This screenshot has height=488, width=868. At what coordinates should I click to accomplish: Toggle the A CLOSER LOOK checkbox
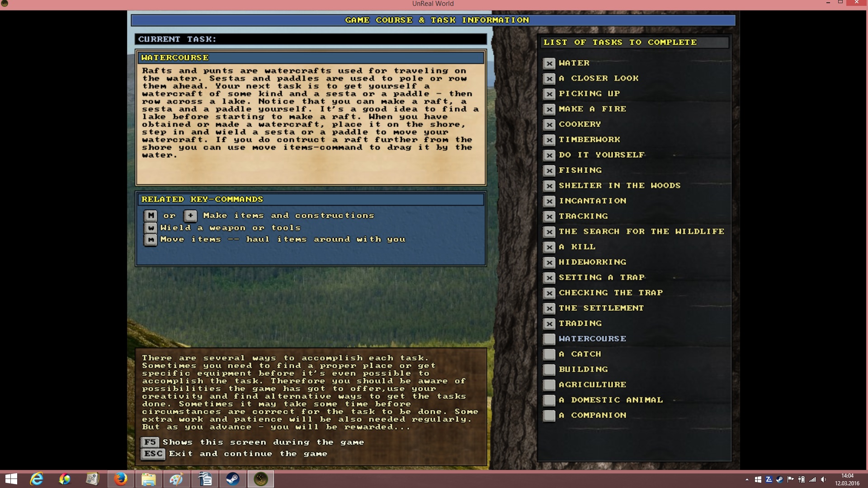pyautogui.click(x=549, y=79)
